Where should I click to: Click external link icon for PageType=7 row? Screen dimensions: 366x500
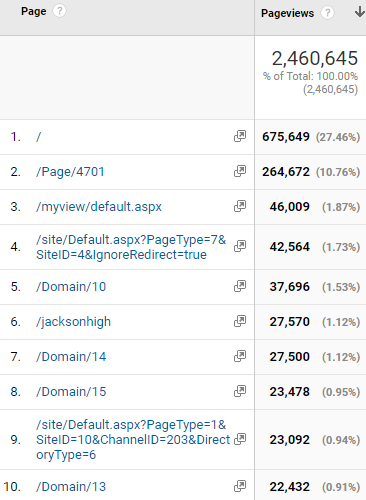pos(240,246)
